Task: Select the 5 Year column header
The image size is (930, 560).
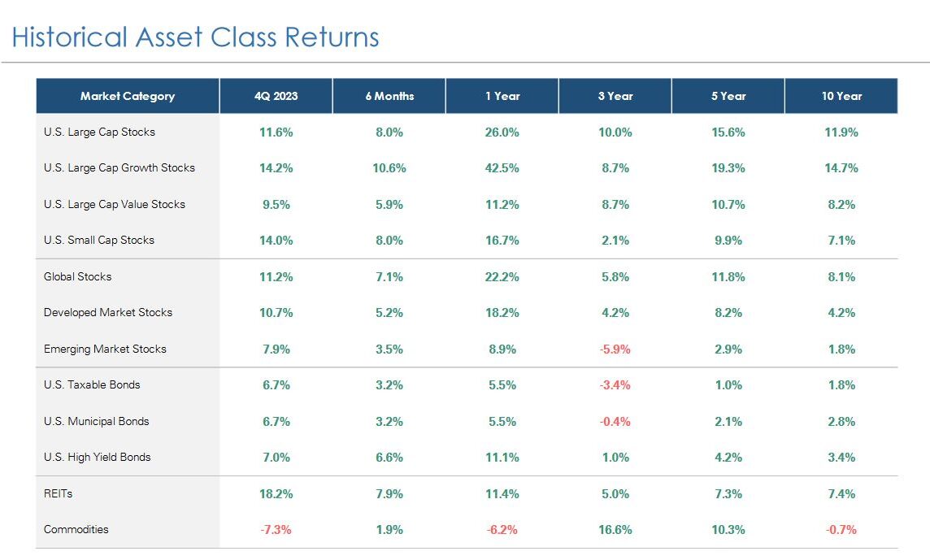Action: pyautogui.click(x=728, y=96)
